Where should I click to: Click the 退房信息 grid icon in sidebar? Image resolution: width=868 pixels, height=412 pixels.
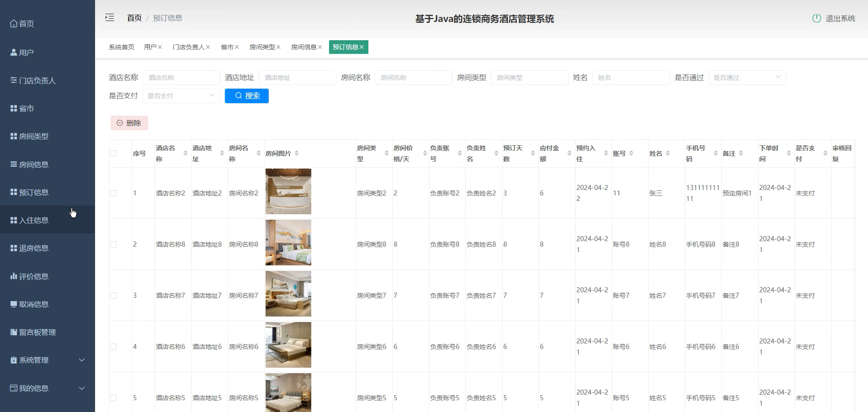tap(14, 248)
